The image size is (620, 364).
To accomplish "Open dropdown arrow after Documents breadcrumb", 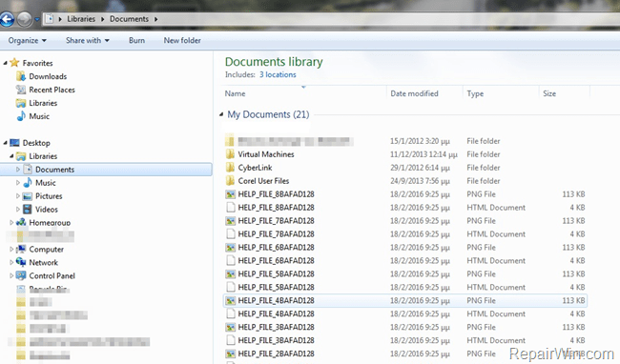I will point(155,19).
